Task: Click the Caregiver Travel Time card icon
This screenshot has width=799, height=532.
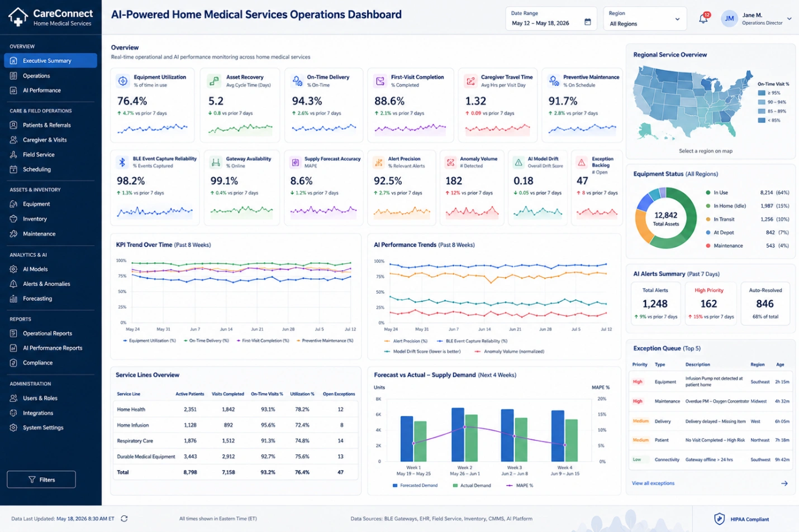Action: (470, 81)
